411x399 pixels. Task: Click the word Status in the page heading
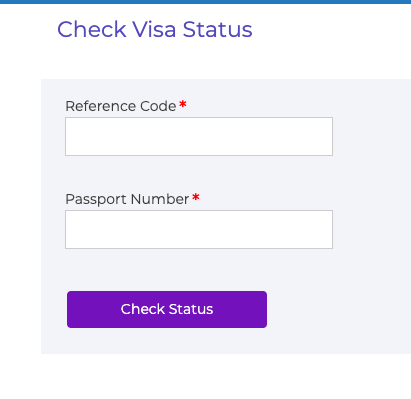(218, 29)
